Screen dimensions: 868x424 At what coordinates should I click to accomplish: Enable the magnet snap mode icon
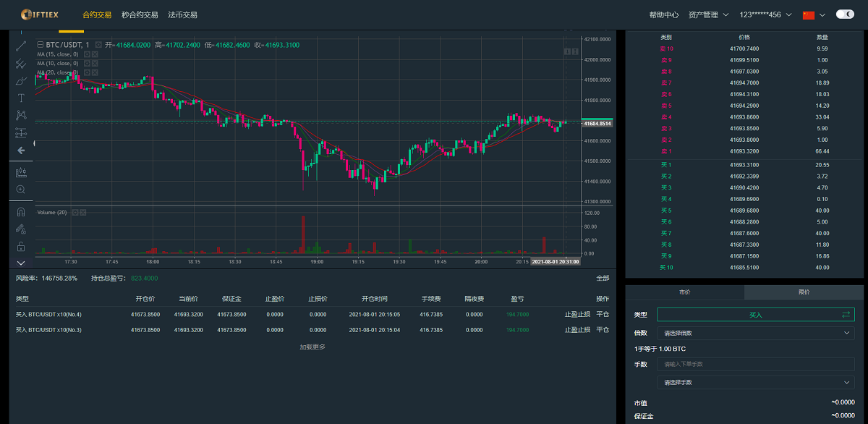(x=20, y=212)
